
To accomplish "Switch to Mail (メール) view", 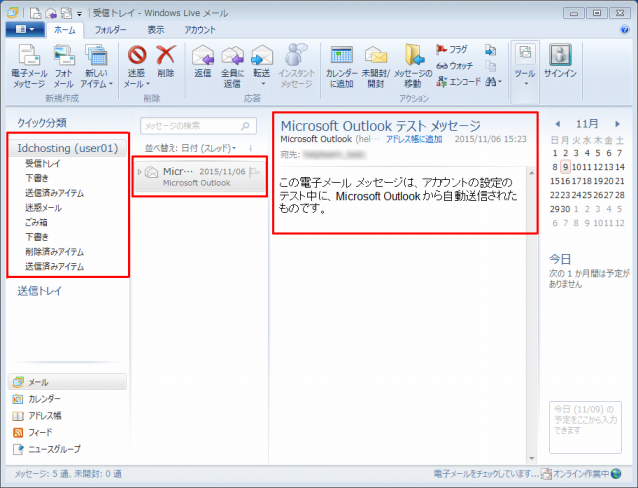I will 67,382.
